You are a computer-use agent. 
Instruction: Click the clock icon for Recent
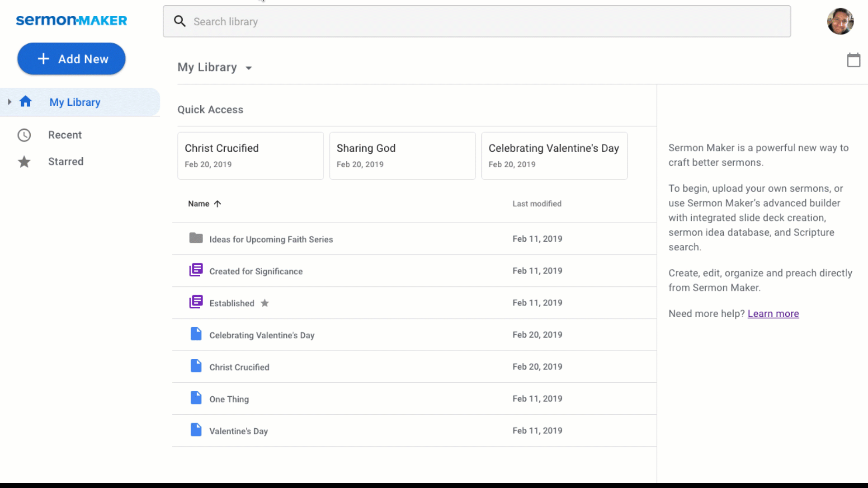(x=24, y=135)
